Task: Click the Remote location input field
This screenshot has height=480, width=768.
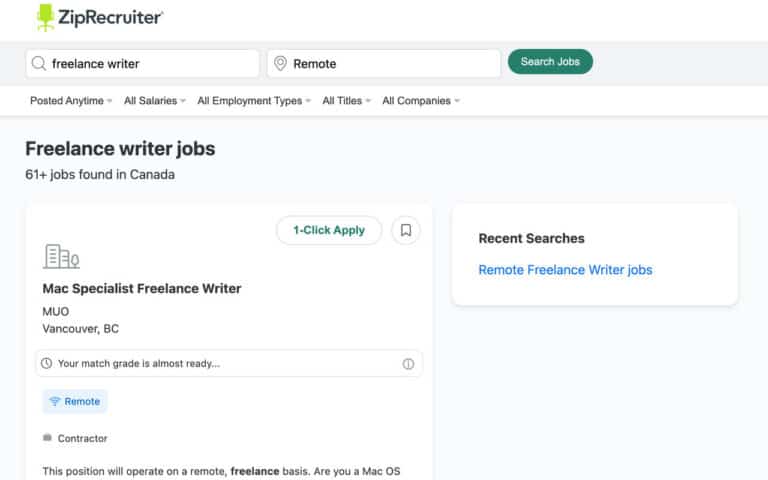Action: point(392,63)
